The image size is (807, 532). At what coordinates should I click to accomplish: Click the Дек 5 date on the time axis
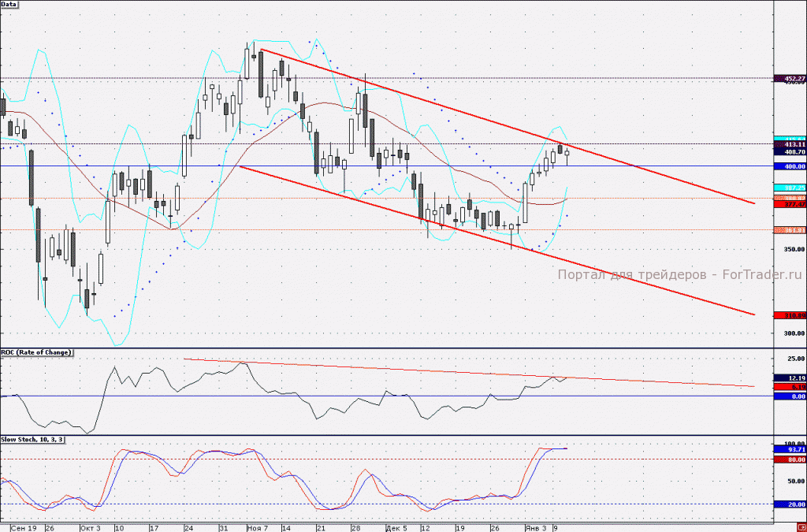tap(396, 528)
